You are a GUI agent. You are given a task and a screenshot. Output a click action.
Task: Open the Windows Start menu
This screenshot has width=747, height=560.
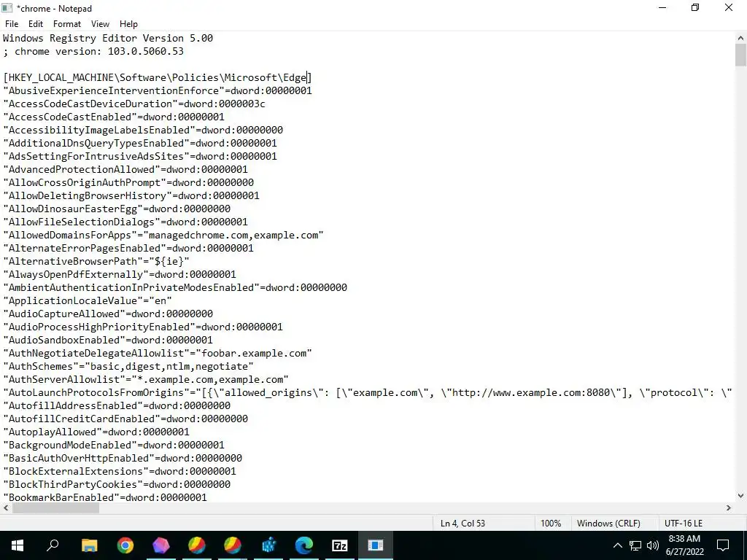coord(18,545)
